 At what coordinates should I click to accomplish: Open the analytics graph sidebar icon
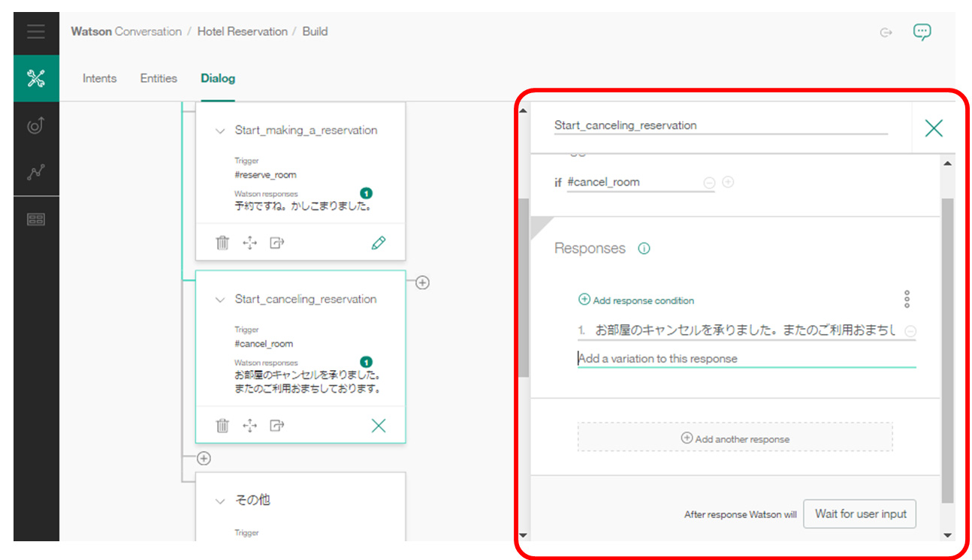(x=36, y=172)
